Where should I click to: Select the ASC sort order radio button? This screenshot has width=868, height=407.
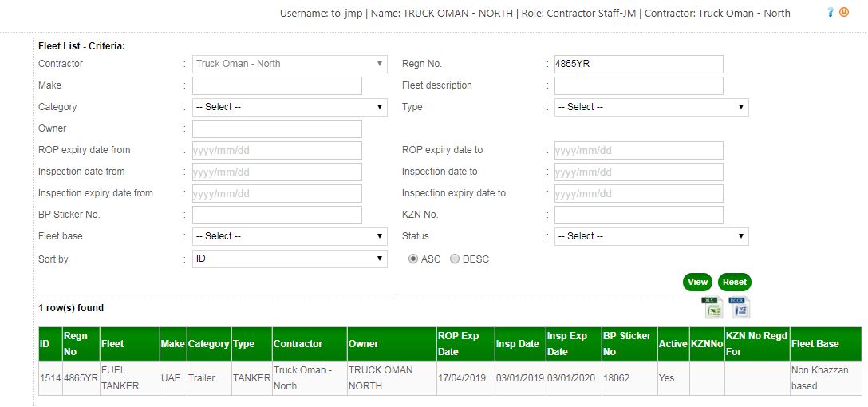(413, 259)
